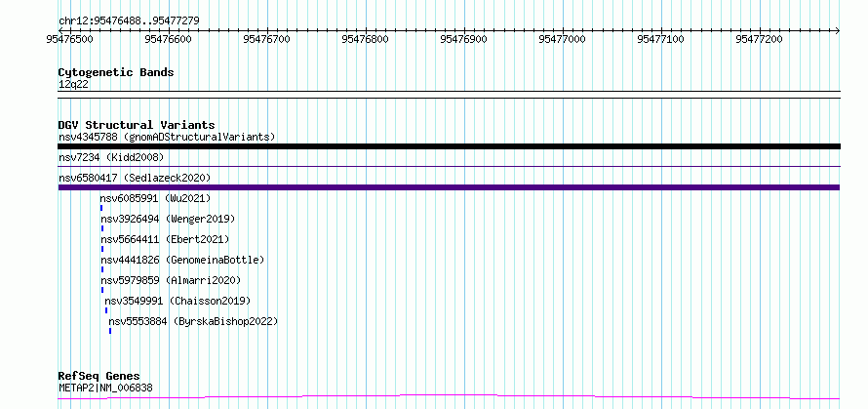Open variant nsv3549991 (Chaisson2019) label
Viewport: 868px width, 409px height.
pos(178,301)
